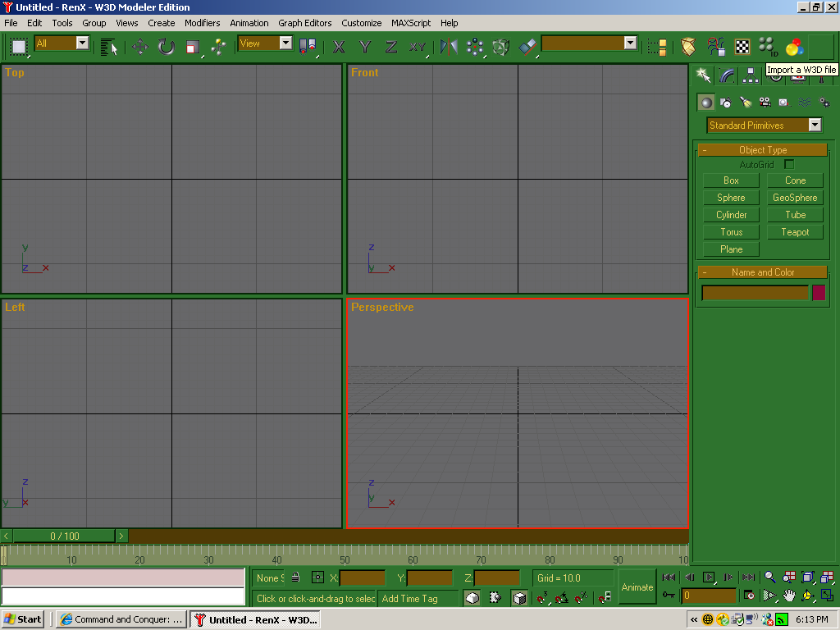Click the Teapot primitive button
The width and height of the screenshot is (840, 630).
point(795,232)
